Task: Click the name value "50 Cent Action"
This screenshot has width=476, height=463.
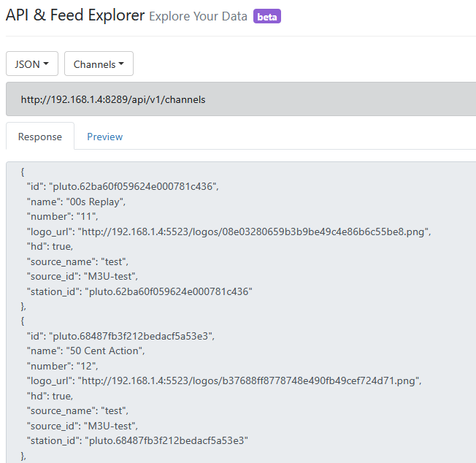Action: (104, 351)
